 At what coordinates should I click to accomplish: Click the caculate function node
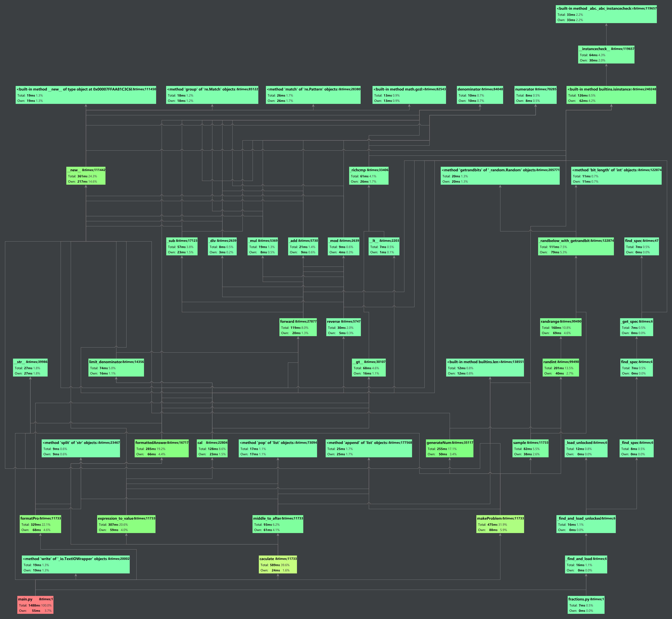tap(278, 564)
